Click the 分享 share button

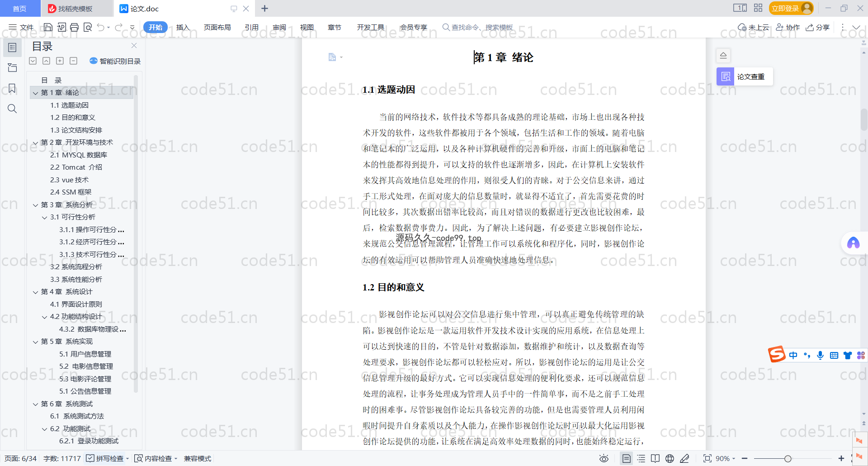[x=818, y=27]
